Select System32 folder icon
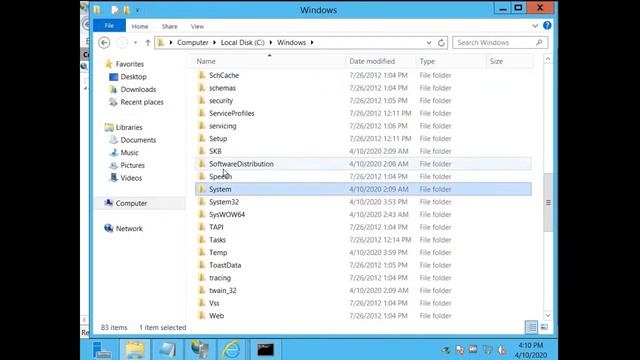The image size is (640, 360). 202,202
